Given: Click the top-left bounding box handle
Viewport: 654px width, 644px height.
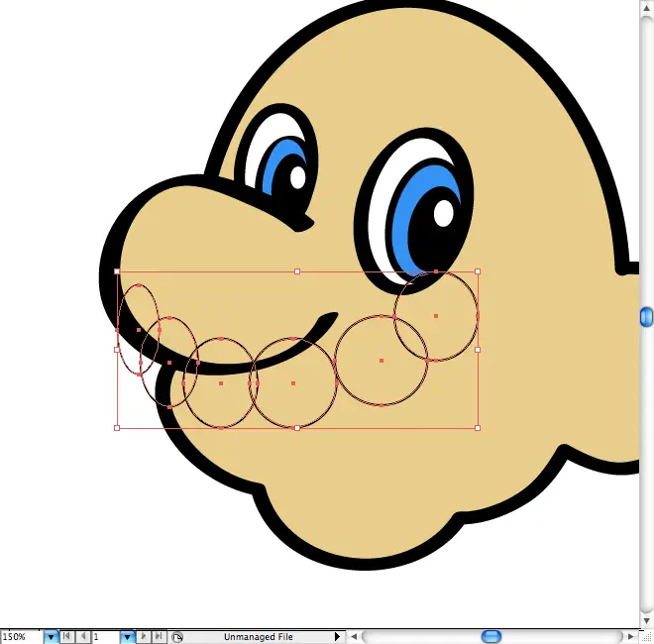Looking at the screenshot, I should [x=117, y=271].
